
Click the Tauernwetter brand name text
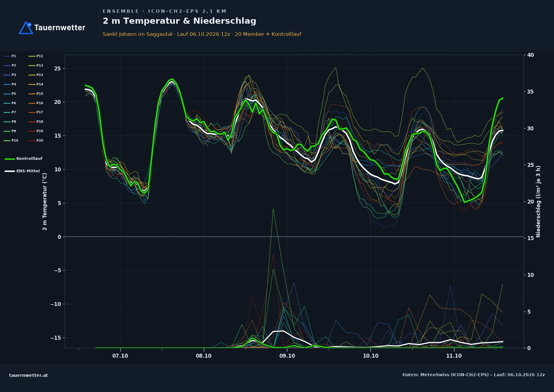pyautogui.click(x=60, y=28)
